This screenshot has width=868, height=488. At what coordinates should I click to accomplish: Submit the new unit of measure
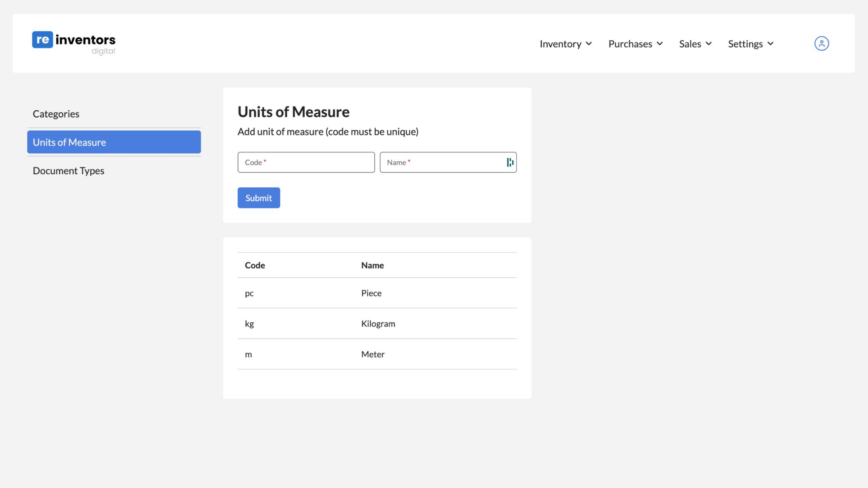[259, 198]
